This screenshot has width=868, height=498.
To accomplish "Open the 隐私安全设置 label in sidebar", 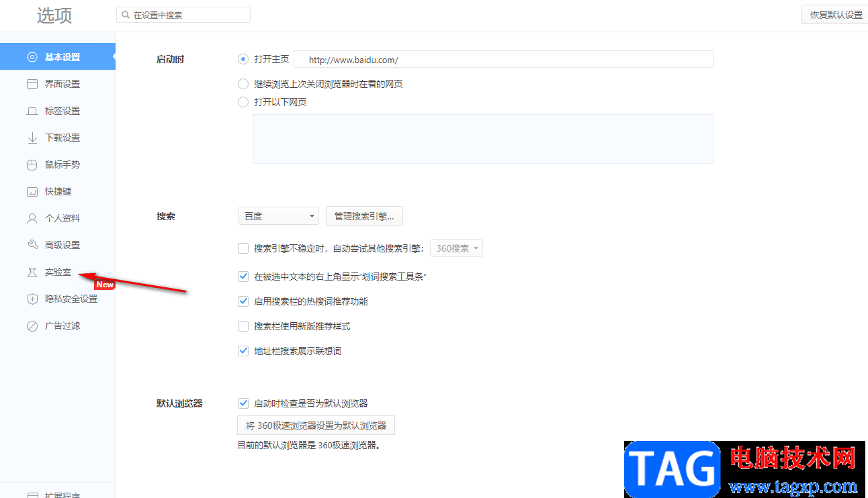I will click(71, 299).
